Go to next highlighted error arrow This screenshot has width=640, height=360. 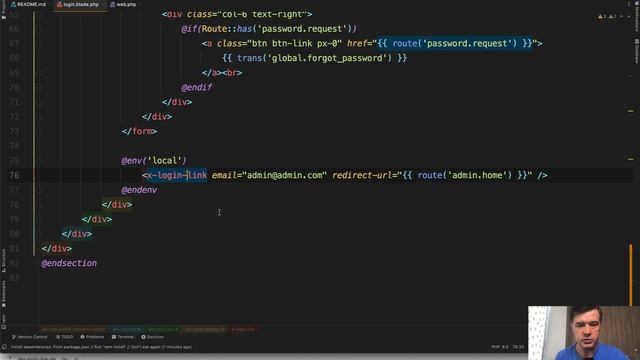pos(629,16)
